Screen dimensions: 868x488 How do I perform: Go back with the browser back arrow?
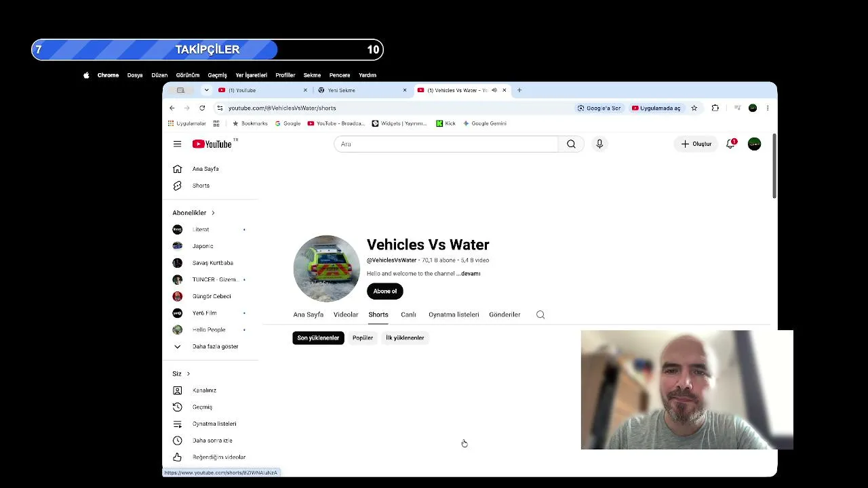click(x=172, y=108)
